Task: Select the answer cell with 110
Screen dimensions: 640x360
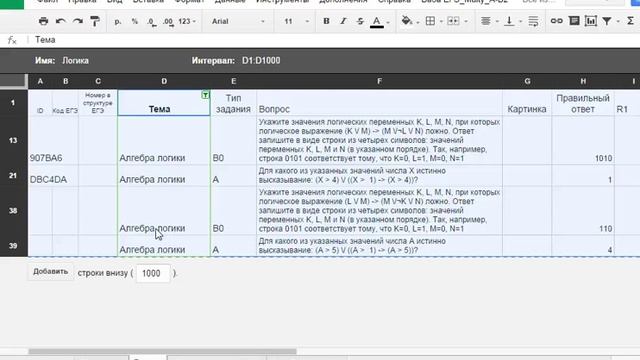Action: point(583,211)
